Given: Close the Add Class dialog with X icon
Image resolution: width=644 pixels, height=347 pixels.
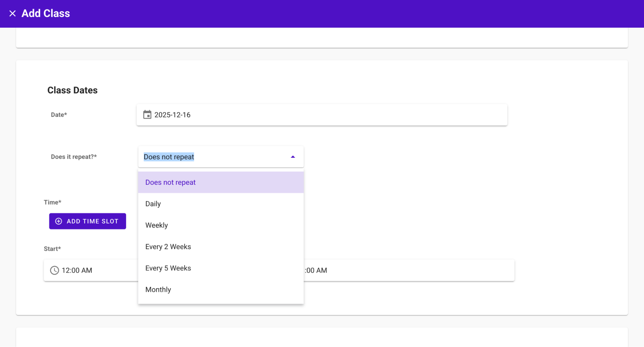Looking at the screenshot, I should point(12,14).
